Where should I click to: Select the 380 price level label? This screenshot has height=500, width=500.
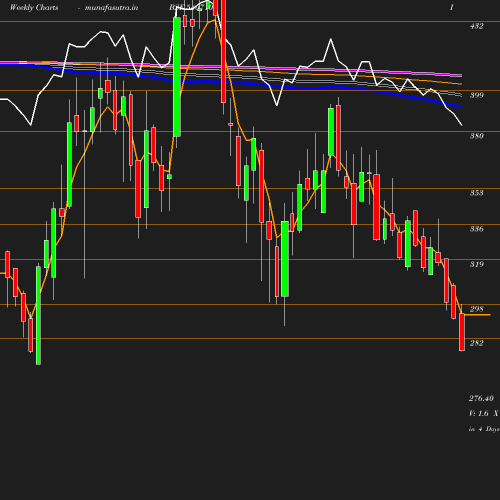(476, 136)
